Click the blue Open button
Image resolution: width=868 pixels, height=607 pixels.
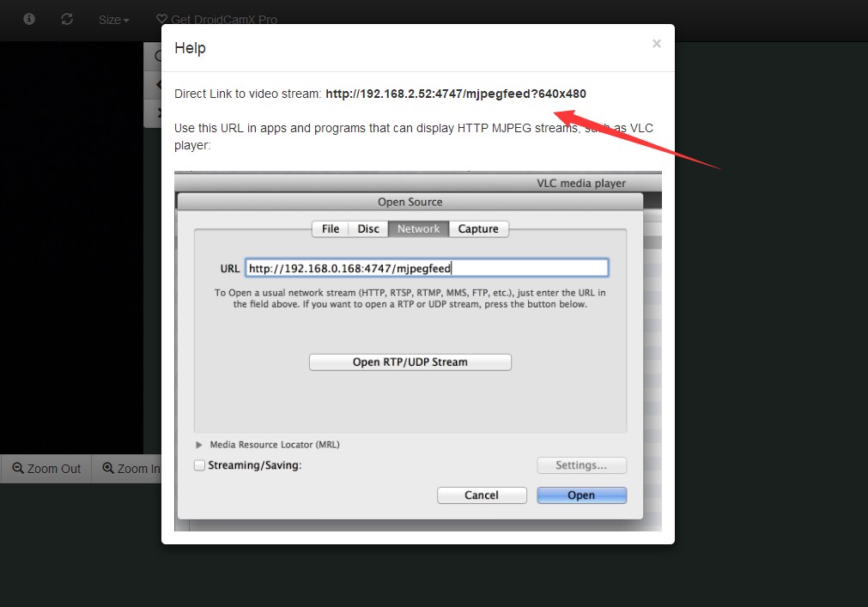coord(581,495)
